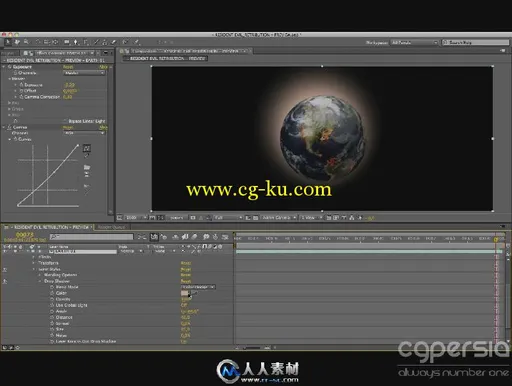Viewport: 512px width, 386px height.
Task: Collapse the Drop Shadow group
Action: (x=40, y=281)
